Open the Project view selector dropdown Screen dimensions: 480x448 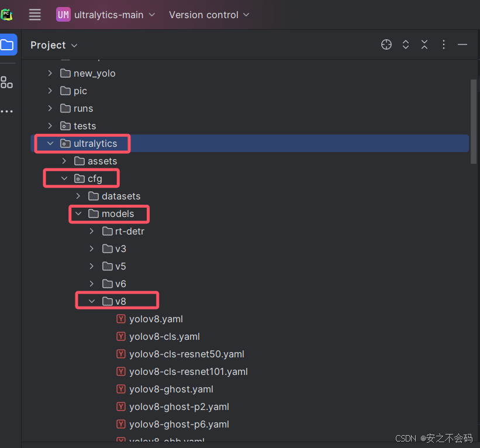click(54, 45)
